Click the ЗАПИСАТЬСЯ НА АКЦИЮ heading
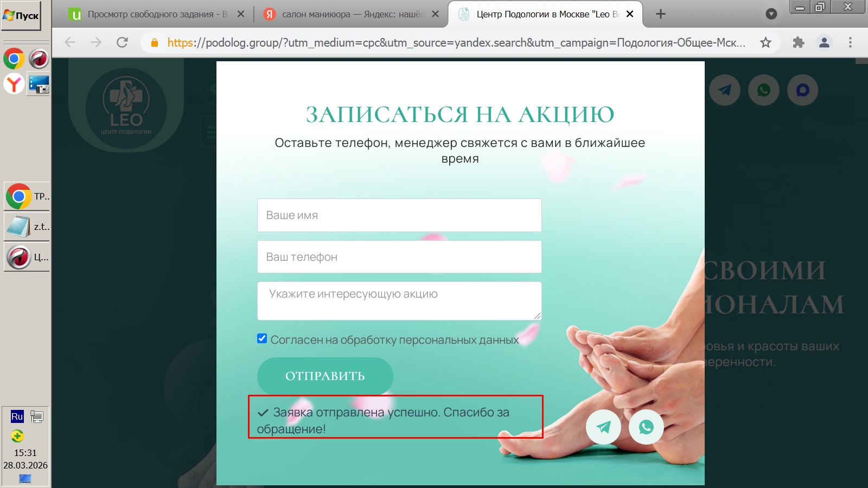This screenshot has width=868, height=488. click(x=460, y=114)
